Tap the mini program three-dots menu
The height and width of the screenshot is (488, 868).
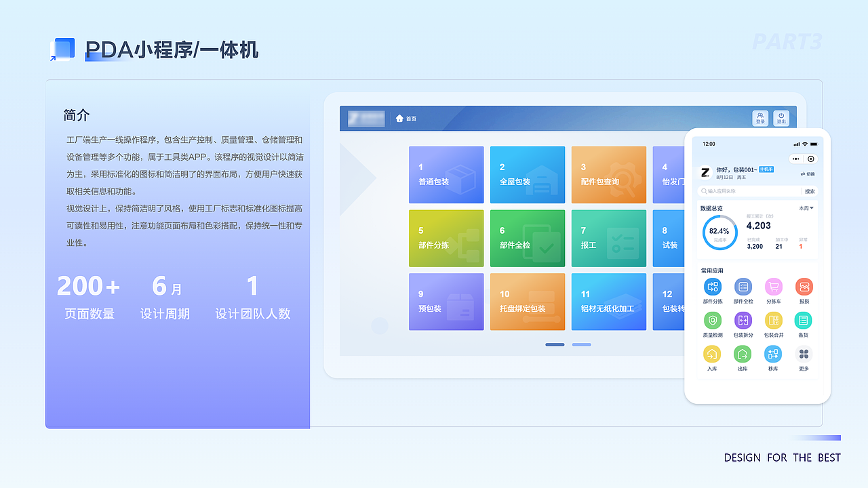tap(796, 159)
